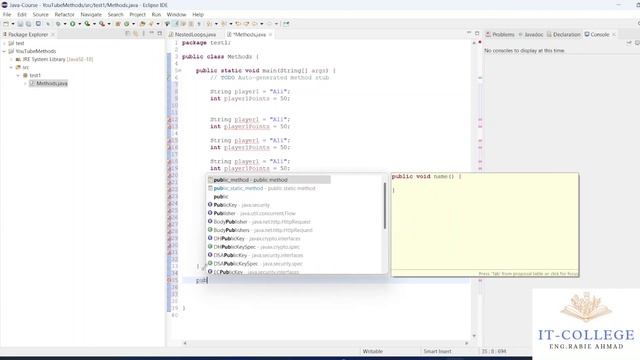Click the Save icon in toolbar
Screen dimensions: 640x360
point(20,24)
